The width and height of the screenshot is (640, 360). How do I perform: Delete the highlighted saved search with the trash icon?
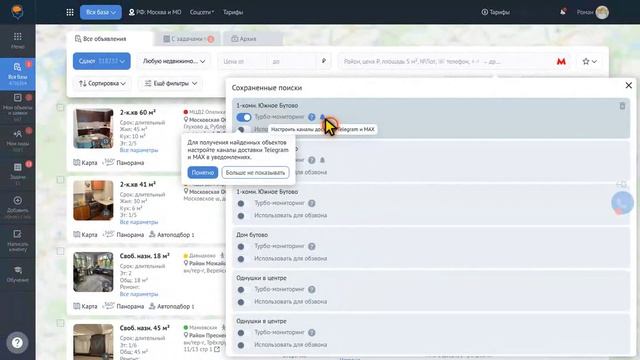(x=622, y=106)
